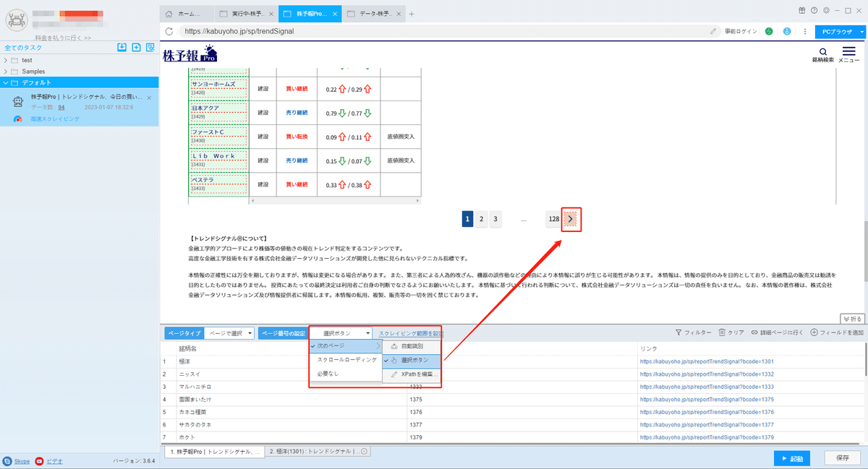
Task: Expand the Samples folder
Action: (7, 72)
